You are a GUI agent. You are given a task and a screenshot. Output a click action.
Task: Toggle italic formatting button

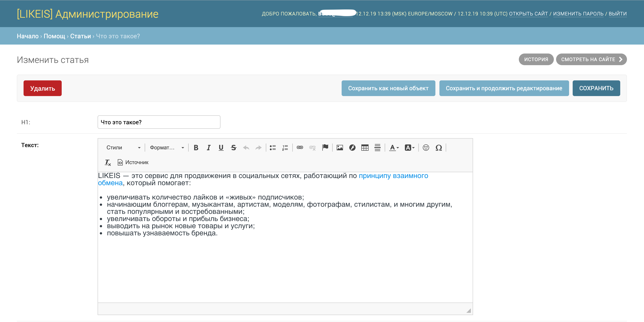209,148
